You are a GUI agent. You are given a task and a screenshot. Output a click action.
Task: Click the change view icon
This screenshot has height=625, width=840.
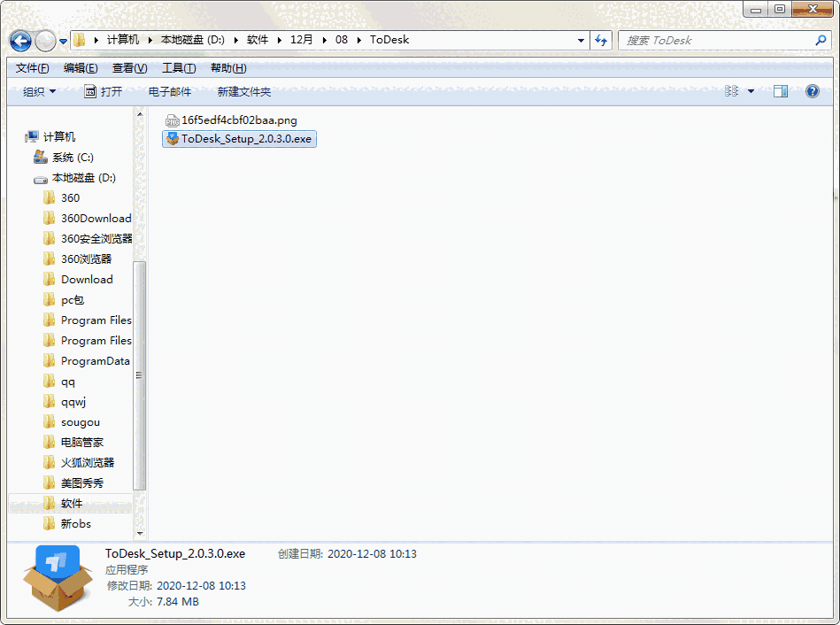(731, 91)
